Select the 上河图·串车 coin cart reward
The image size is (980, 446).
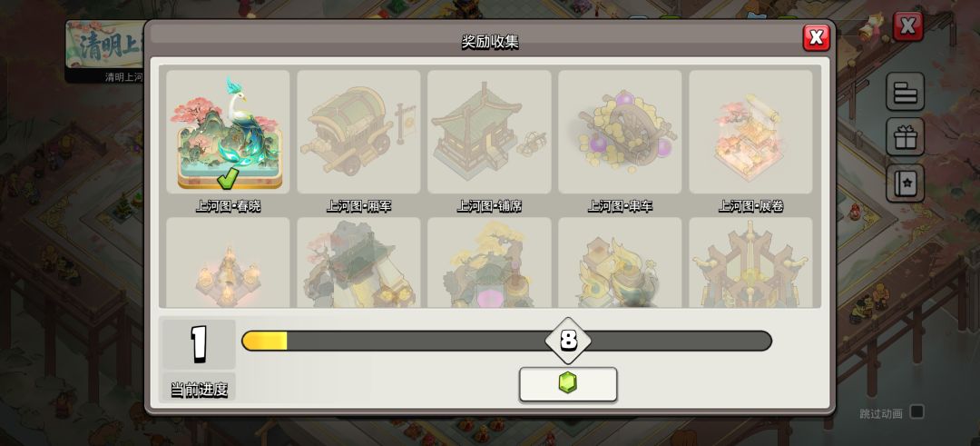point(620,132)
